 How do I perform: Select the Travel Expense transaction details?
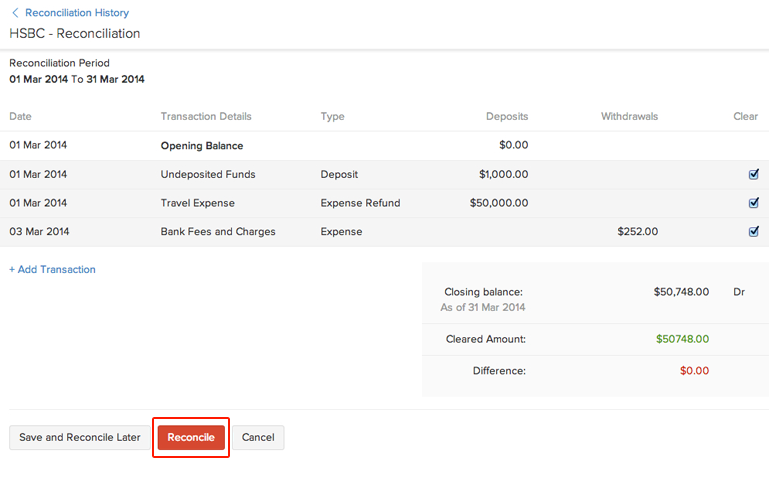coord(198,203)
